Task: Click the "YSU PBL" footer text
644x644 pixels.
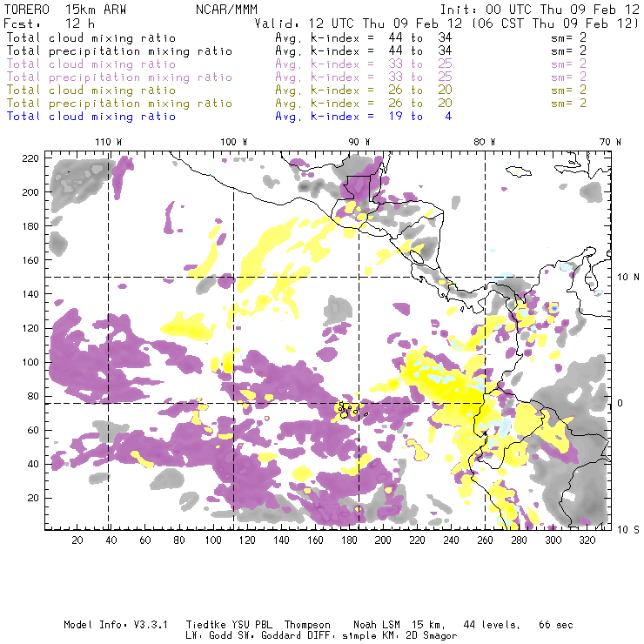Action: tap(252, 625)
